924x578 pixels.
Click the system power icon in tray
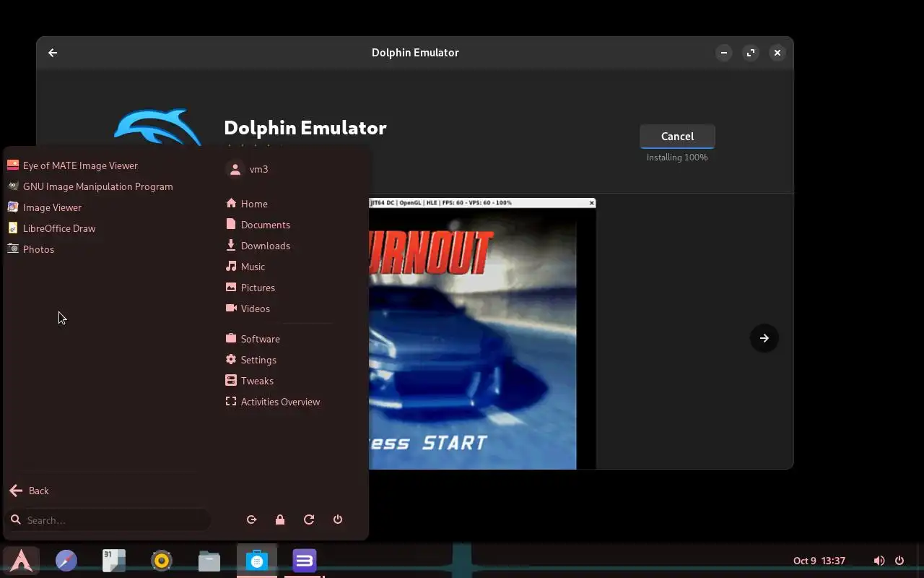(899, 561)
